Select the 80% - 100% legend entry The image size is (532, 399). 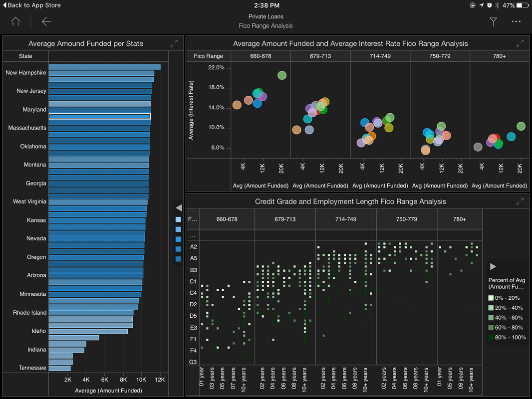[x=507, y=337]
